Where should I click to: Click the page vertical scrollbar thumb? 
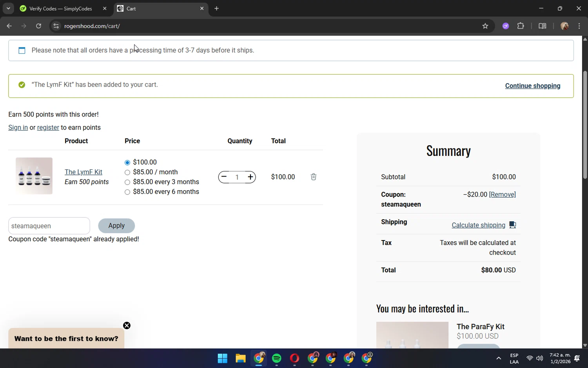pos(585,125)
